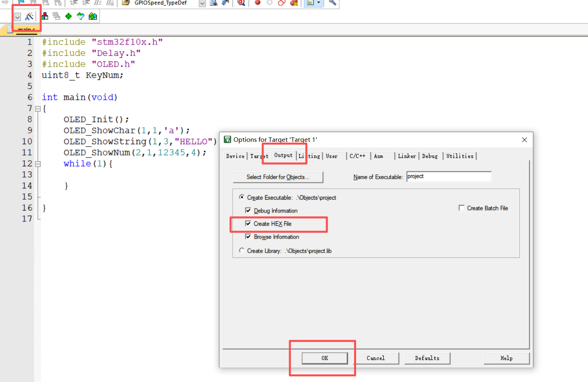Open the C/C++ tab
This screenshot has width=588, height=382.
357,156
